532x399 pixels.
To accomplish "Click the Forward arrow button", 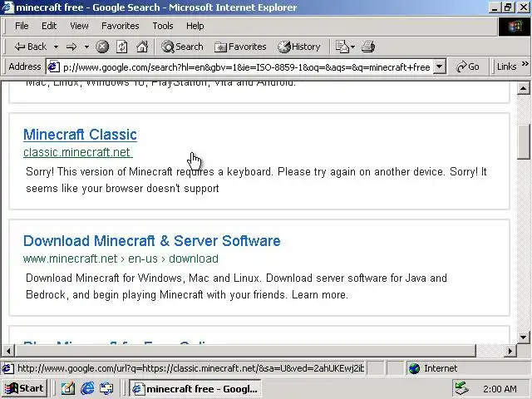I will pyautogui.click(x=71, y=47).
